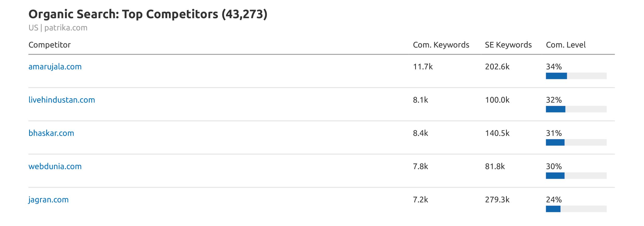Open the jagran.com competitor link

(48, 200)
